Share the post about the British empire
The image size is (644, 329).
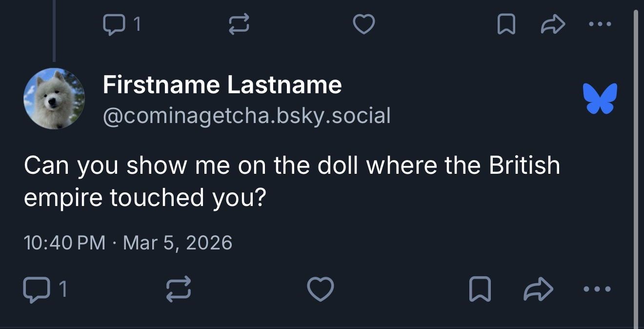[x=539, y=288]
